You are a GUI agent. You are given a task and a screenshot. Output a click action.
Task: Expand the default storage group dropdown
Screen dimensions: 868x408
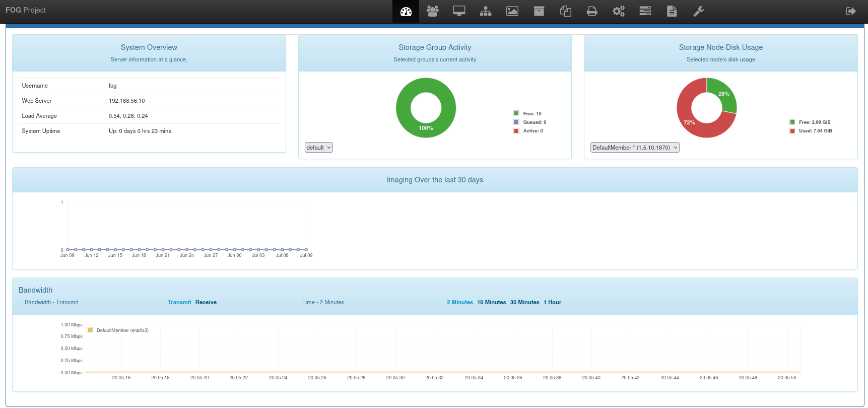pyautogui.click(x=319, y=148)
